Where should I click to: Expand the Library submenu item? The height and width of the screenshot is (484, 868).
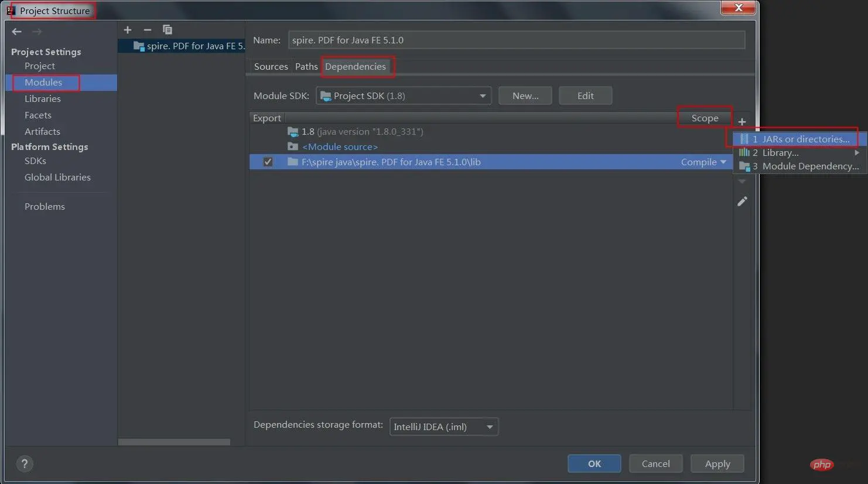click(x=799, y=153)
